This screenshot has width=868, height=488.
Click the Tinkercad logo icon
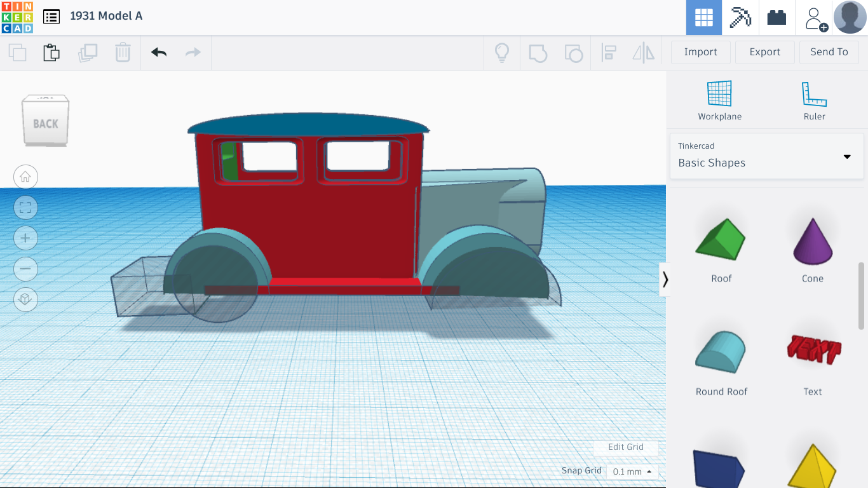coord(17,17)
